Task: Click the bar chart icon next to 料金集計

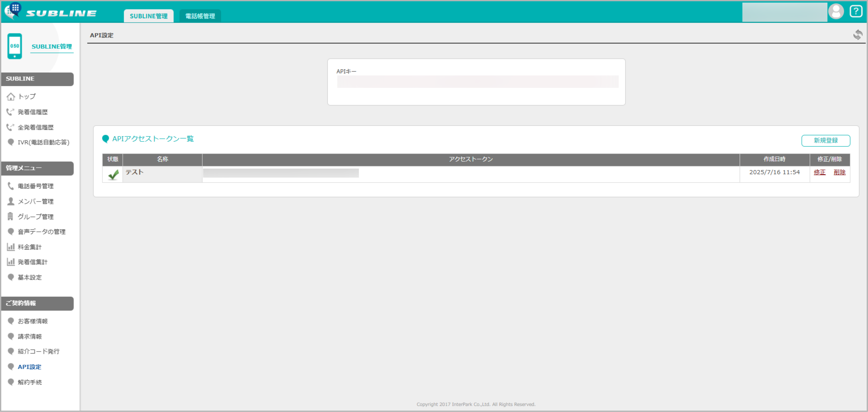Action: click(11, 247)
